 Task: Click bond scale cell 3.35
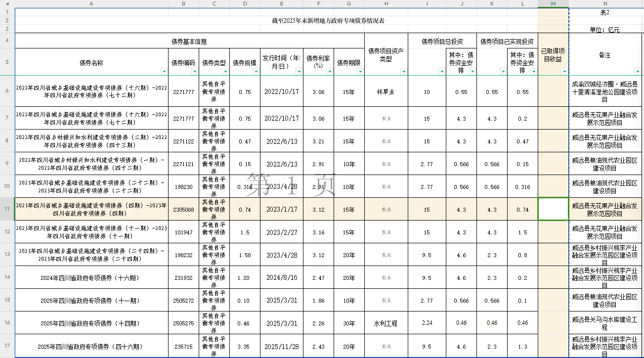245,346
